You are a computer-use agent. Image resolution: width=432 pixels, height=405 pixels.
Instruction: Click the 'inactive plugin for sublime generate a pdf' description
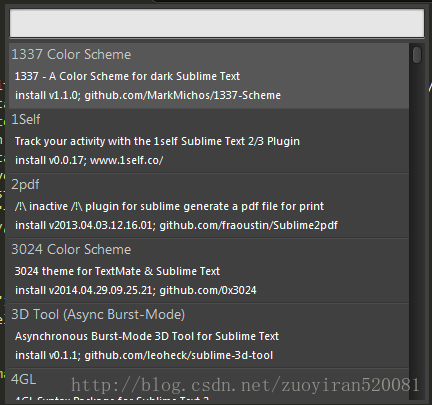169,206
